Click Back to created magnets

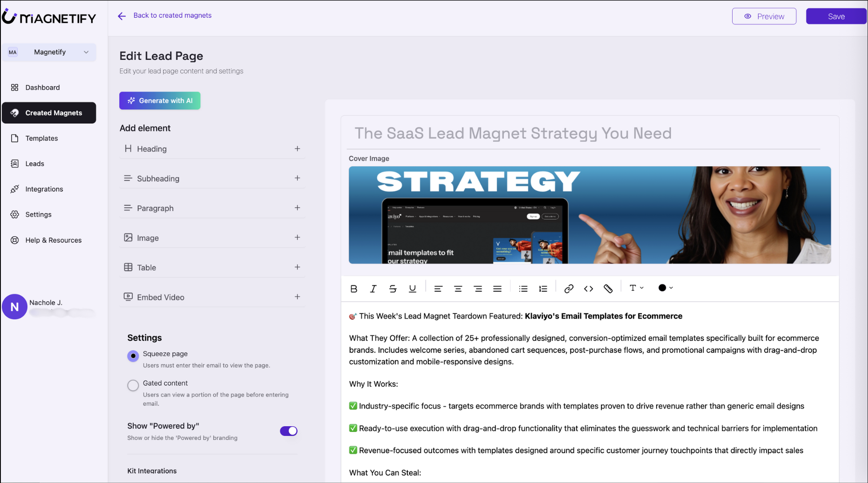pos(172,15)
